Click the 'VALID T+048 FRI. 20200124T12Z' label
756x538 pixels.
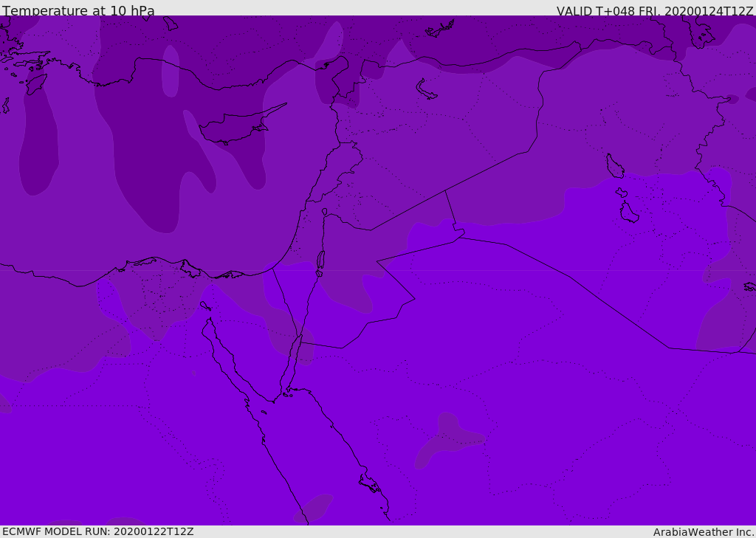tap(654, 11)
